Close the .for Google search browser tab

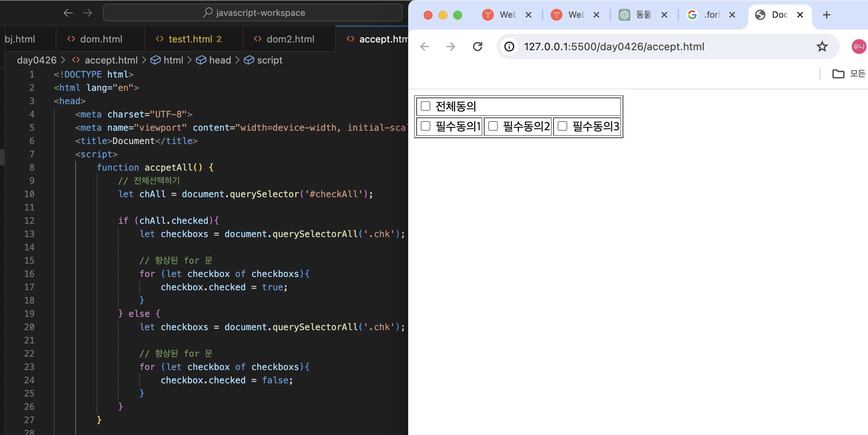coord(732,15)
